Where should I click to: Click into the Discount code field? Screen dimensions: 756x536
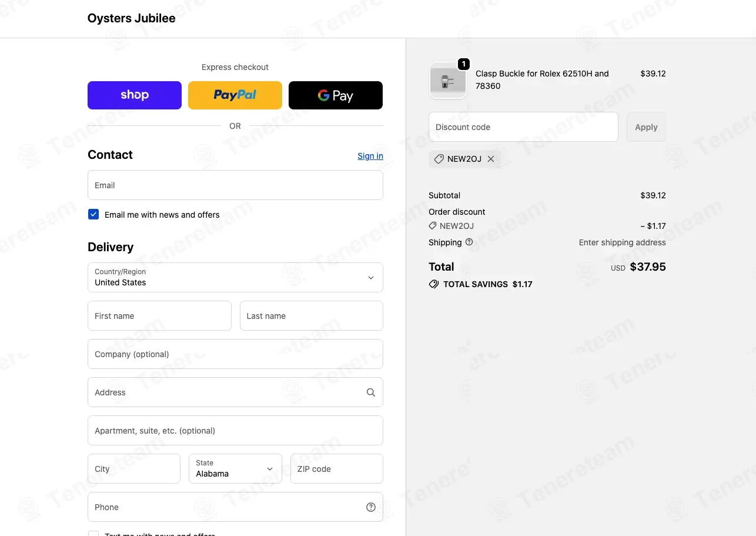click(x=523, y=127)
